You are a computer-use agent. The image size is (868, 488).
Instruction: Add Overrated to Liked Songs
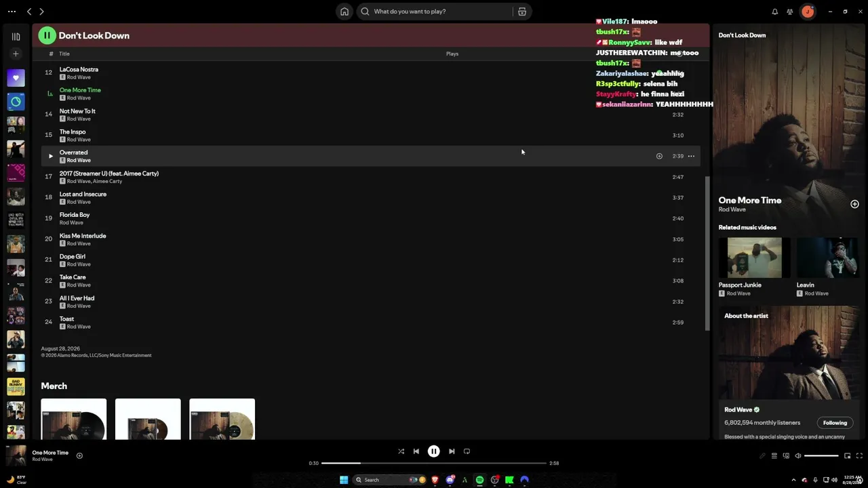pyautogui.click(x=659, y=156)
